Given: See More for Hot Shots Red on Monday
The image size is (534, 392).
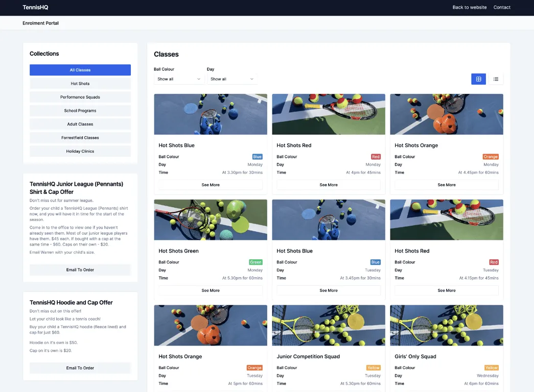Looking at the screenshot, I should pyautogui.click(x=328, y=185).
